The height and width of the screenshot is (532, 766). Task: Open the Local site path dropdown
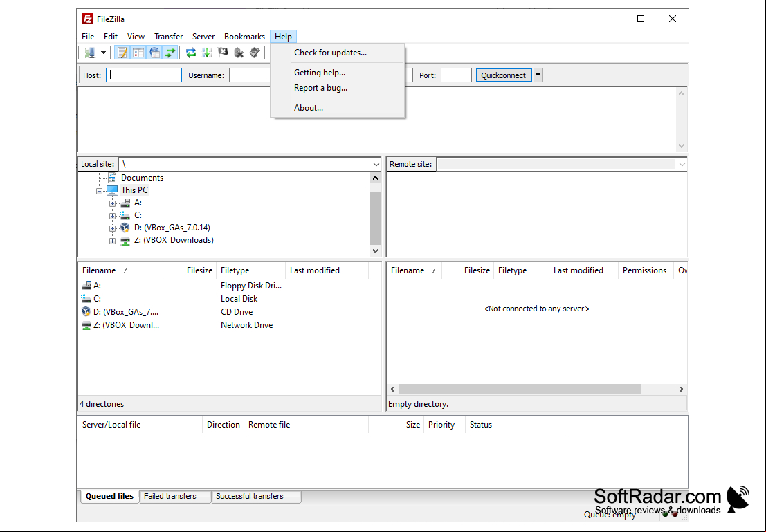(376, 165)
